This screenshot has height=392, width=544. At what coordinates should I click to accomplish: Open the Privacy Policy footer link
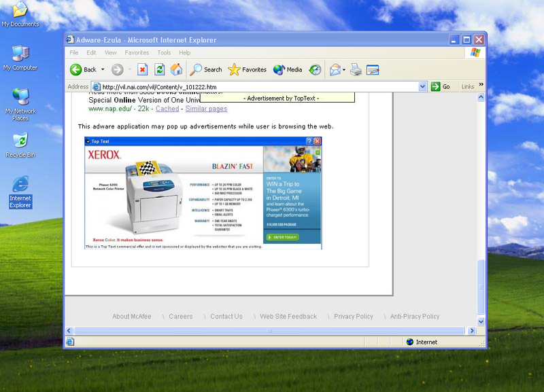(354, 317)
